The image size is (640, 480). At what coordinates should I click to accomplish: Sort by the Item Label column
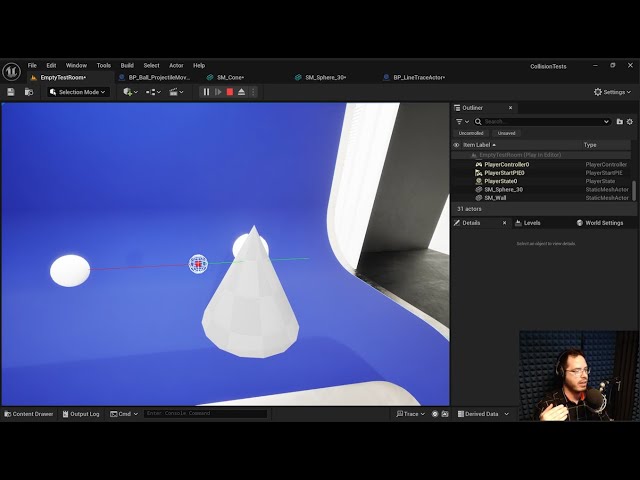tap(479, 145)
